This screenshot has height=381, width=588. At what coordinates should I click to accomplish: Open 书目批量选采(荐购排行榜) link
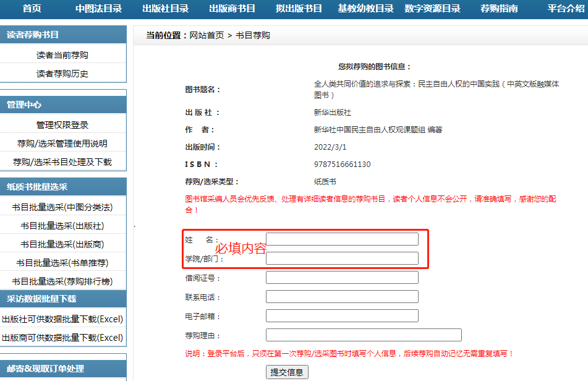62,281
